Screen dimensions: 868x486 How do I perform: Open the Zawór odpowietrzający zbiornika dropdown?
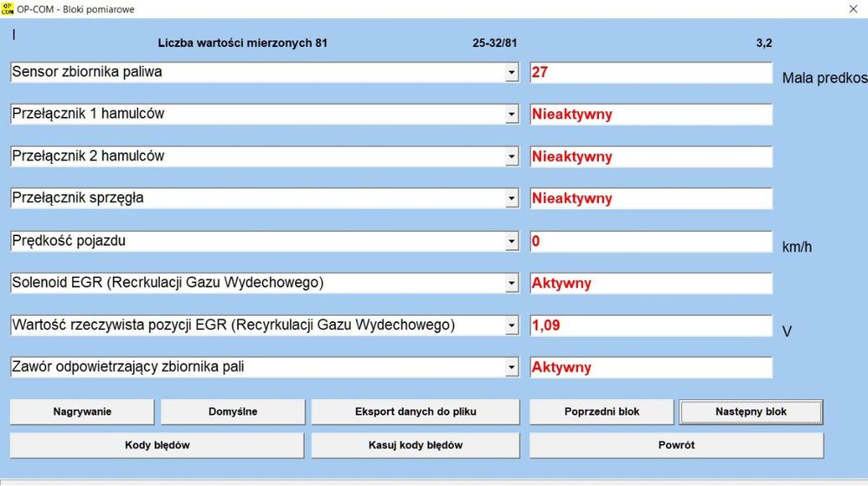point(511,368)
